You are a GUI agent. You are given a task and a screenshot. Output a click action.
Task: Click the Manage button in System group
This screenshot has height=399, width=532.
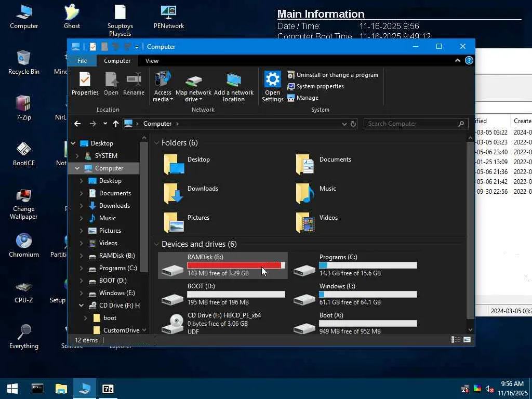coord(307,98)
